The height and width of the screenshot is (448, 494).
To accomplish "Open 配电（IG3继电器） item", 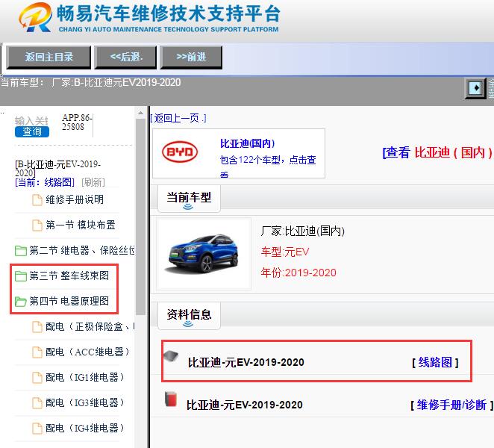I will [84, 403].
